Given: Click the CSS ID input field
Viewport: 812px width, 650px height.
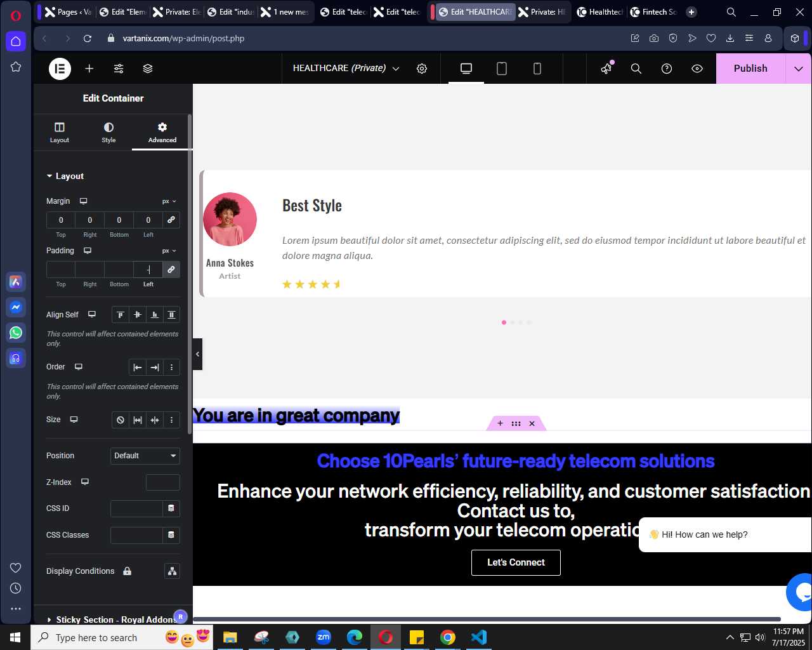Looking at the screenshot, I should (136, 508).
